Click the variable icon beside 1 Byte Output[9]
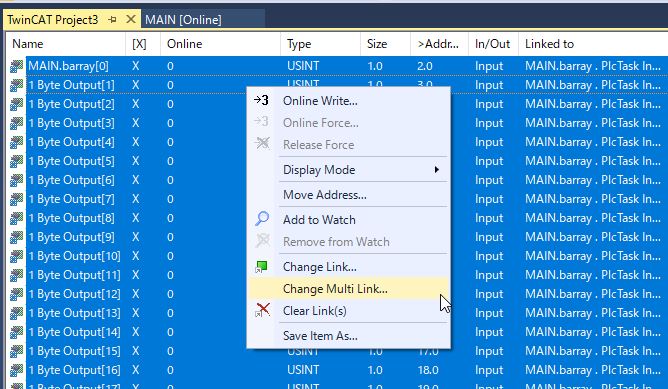 (16, 237)
